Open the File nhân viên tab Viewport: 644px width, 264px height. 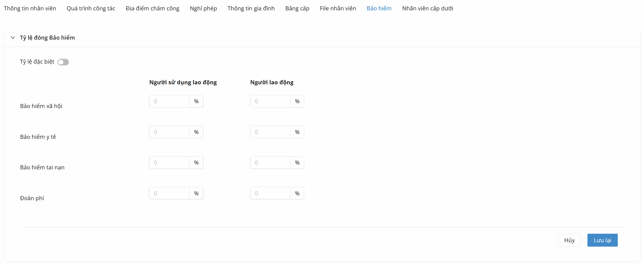coord(338,8)
